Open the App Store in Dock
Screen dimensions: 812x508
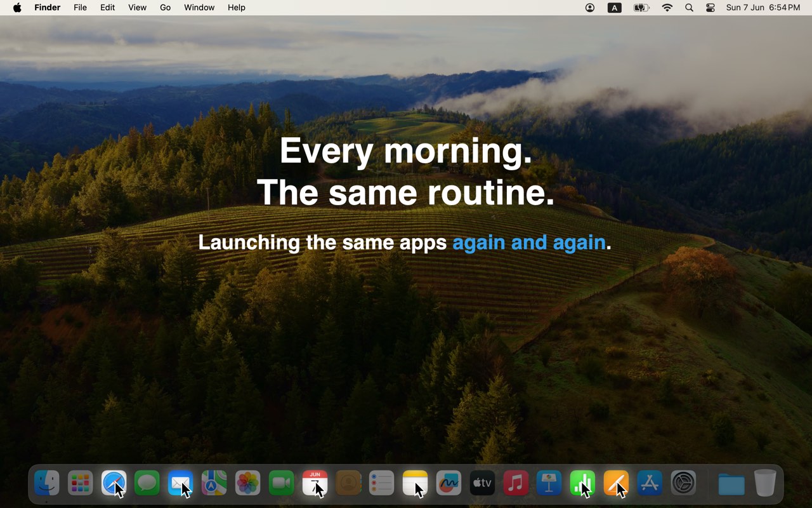point(650,484)
